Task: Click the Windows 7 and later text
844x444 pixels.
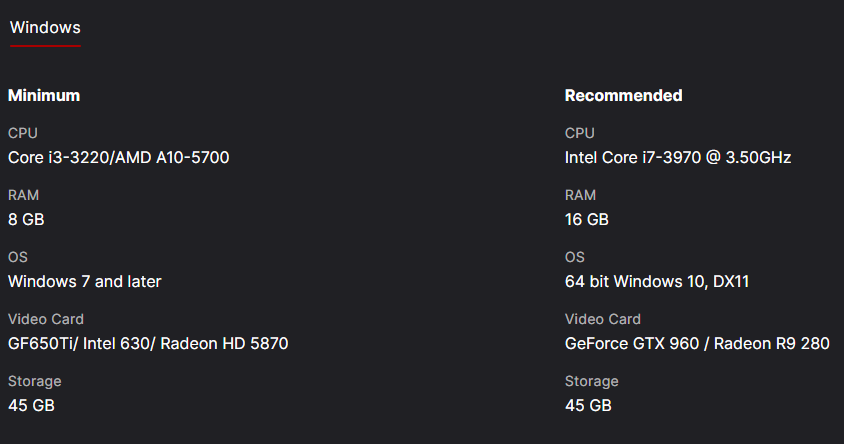Action: point(85,281)
